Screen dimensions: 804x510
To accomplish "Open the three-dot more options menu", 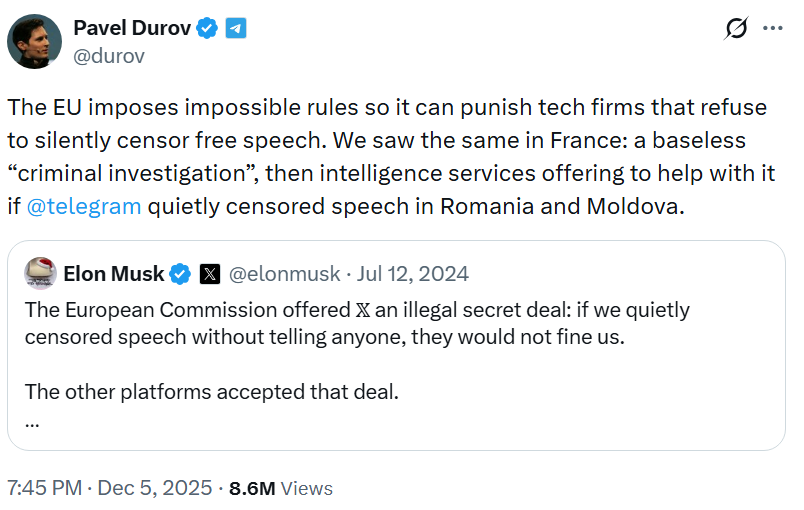I will tap(773, 29).
